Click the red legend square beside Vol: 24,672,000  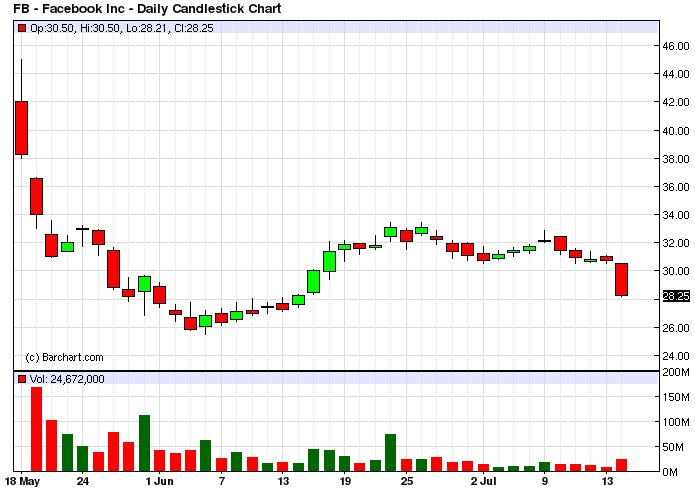point(22,379)
